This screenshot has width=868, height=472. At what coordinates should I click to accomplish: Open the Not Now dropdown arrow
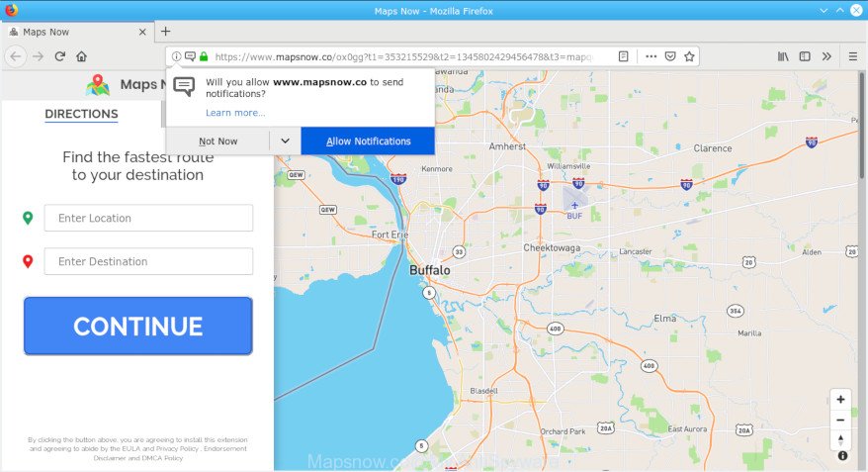point(285,141)
